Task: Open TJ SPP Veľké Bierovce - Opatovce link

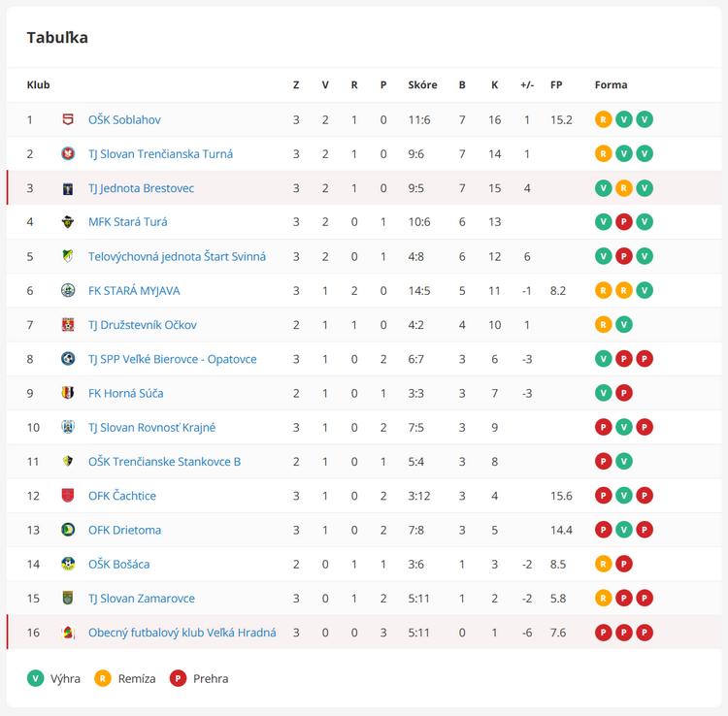Action: click(x=172, y=359)
